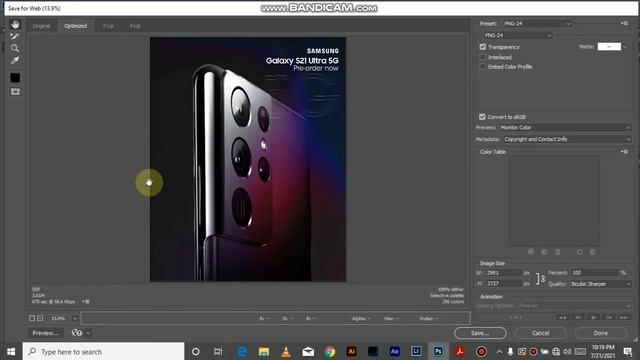
Task: Open the Metadata dropdown
Action: (x=567, y=139)
